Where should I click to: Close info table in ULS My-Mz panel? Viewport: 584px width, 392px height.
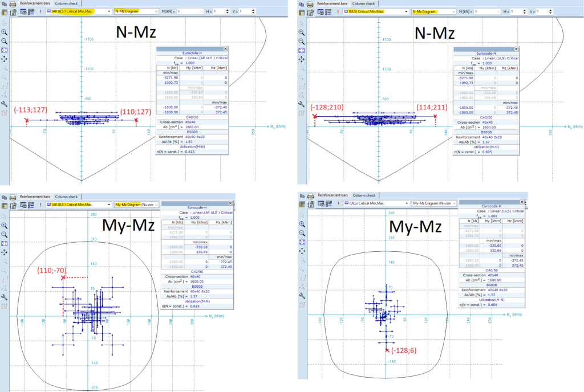(x=522, y=202)
